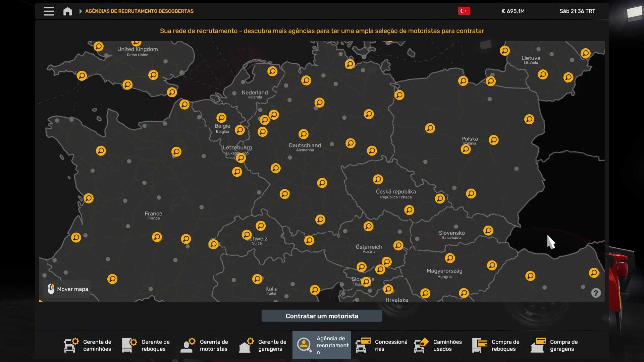This screenshot has width=644, height=362.
Task: Click agency marker near Lietuva label
Action: tap(543, 74)
